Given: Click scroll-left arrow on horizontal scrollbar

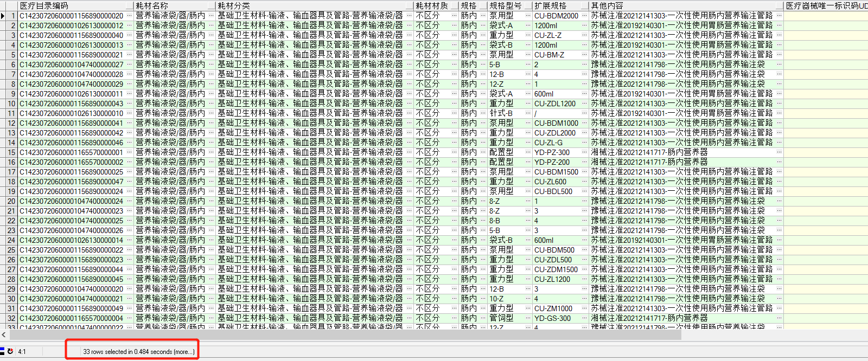Looking at the screenshot, I should (4, 335).
